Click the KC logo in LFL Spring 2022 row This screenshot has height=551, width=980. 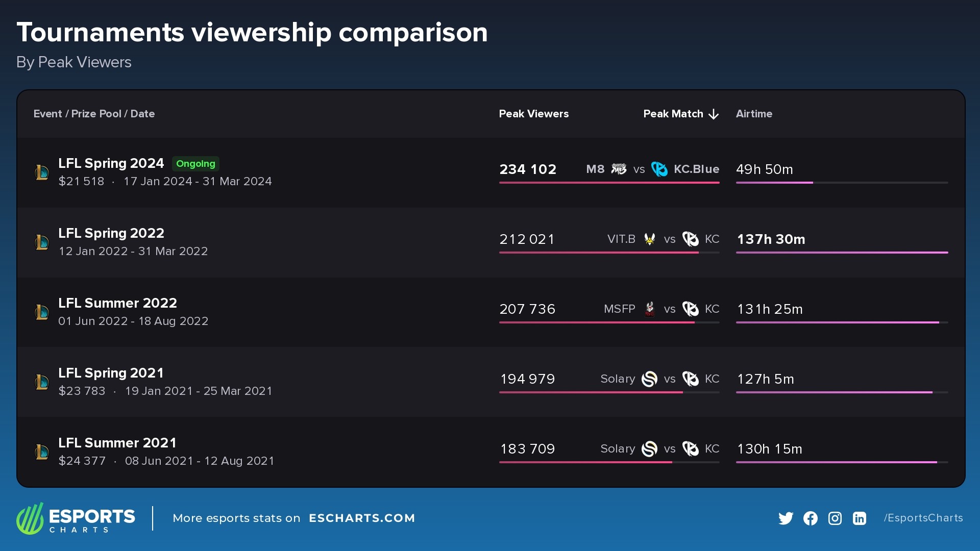(691, 239)
